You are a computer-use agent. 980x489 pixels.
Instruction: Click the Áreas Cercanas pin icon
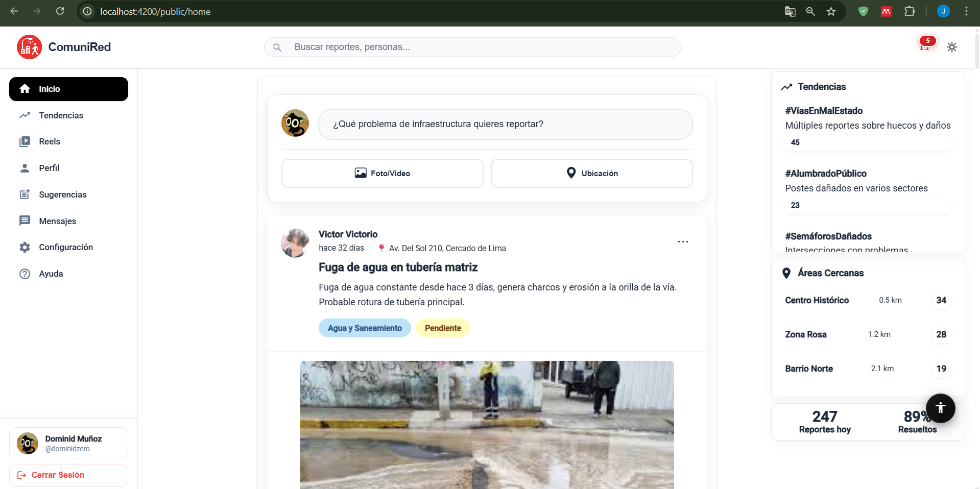[x=786, y=273]
